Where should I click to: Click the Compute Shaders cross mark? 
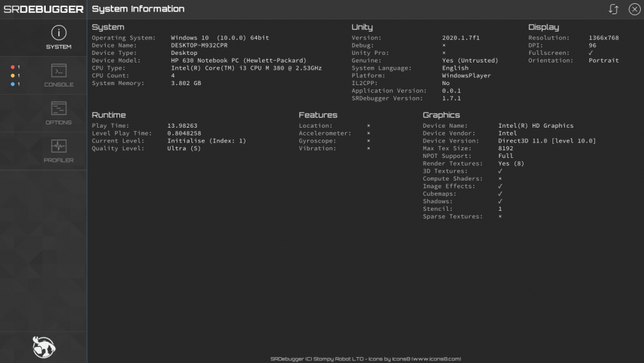click(500, 179)
